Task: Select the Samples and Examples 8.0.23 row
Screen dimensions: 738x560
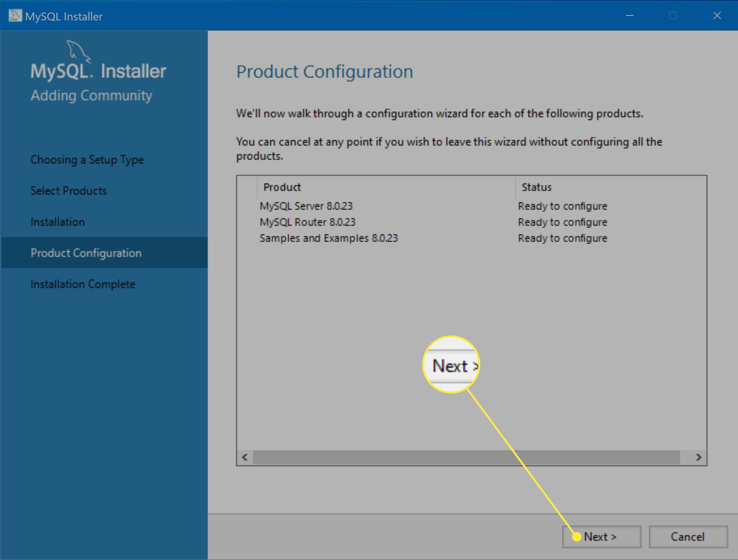Action: pos(471,238)
